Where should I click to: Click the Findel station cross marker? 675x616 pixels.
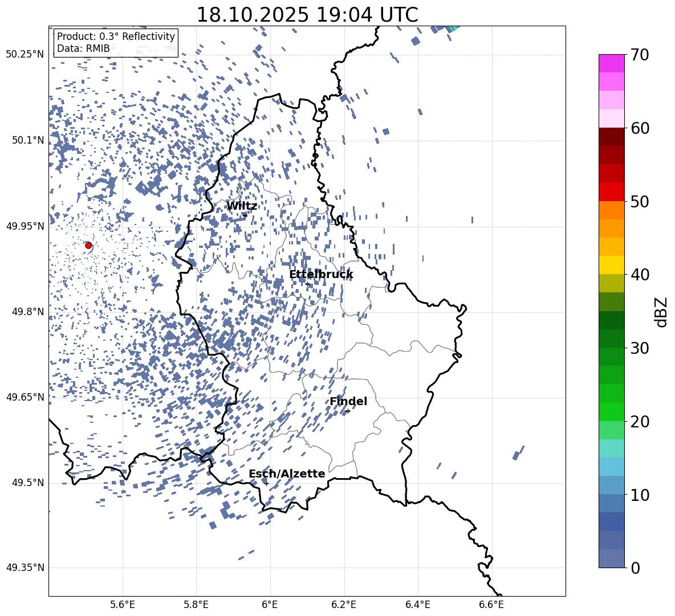click(348, 411)
